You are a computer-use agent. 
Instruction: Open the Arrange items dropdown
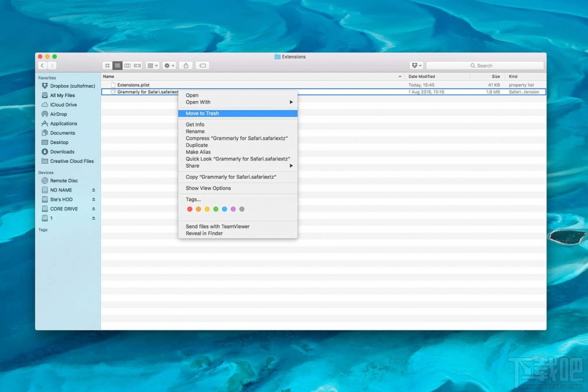[x=152, y=66]
